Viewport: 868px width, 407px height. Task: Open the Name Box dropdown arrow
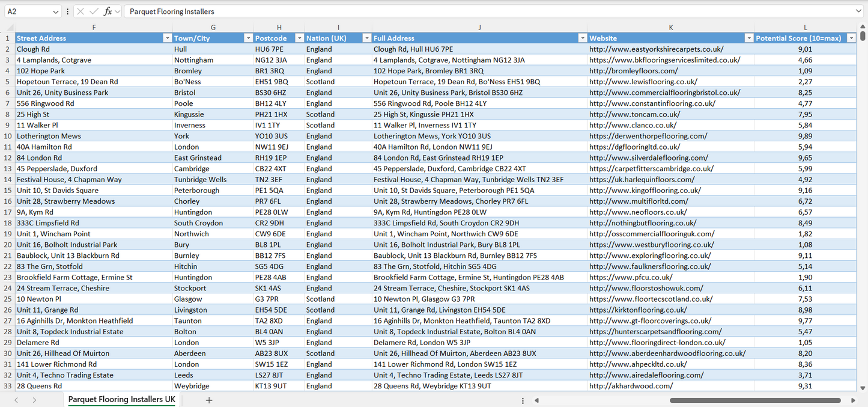pyautogui.click(x=56, y=11)
